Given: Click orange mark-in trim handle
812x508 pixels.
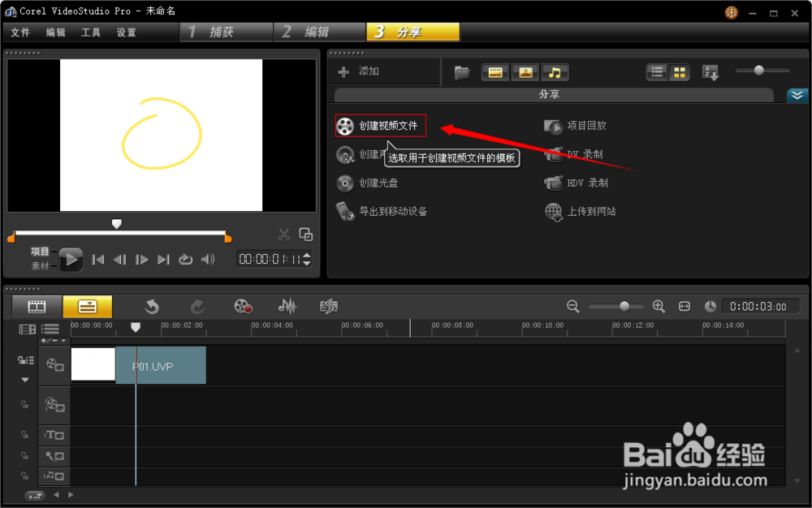Looking at the screenshot, I should (x=11, y=238).
